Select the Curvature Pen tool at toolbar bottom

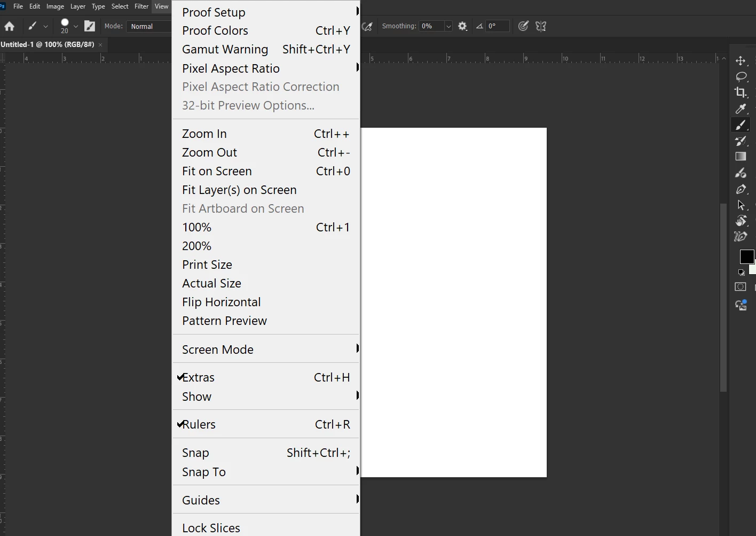pyautogui.click(x=741, y=236)
